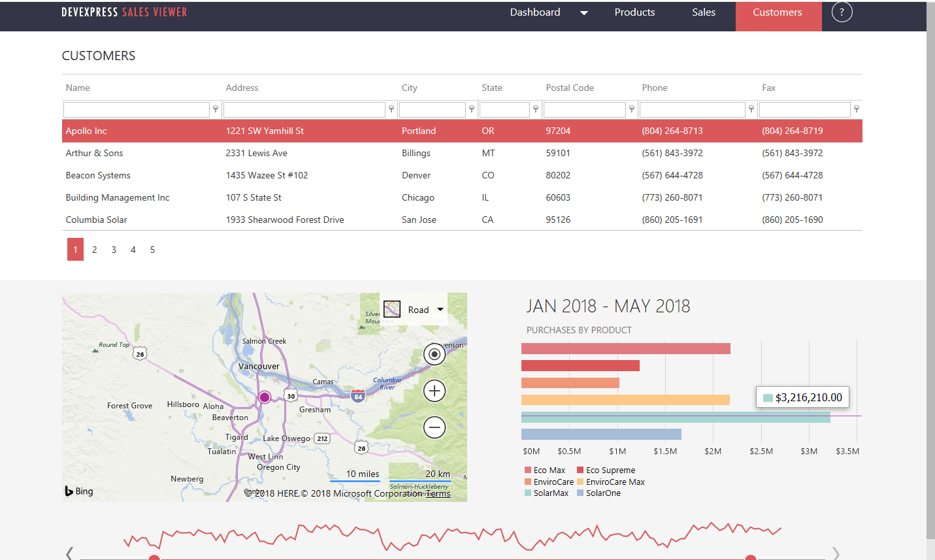Click the map locate-me target icon
935x560 pixels.
pos(435,354)
